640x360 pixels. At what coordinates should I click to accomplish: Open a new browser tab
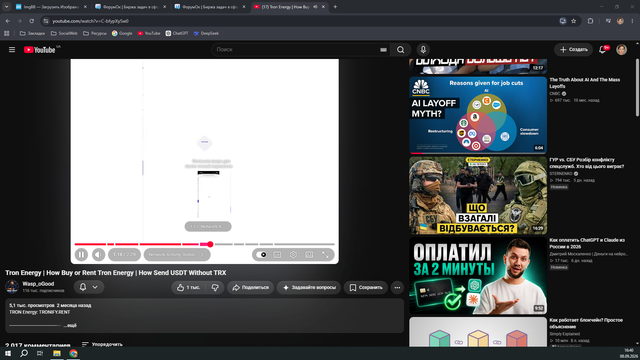point(335,7)
